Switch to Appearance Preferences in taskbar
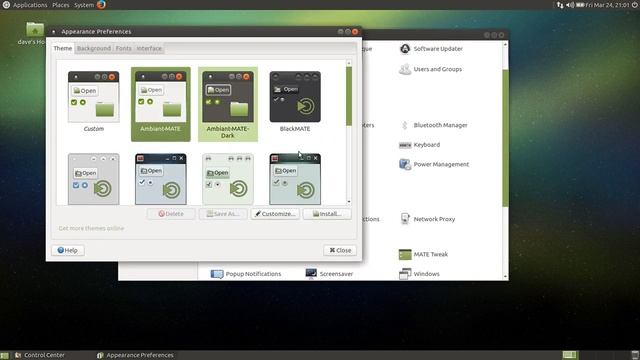Screen dimensions: 640x360 (136, 355)
